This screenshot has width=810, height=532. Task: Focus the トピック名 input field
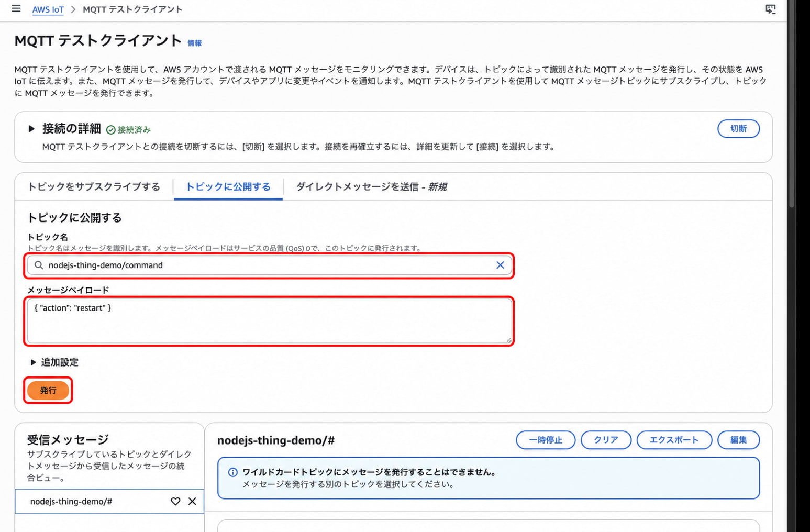269,265
